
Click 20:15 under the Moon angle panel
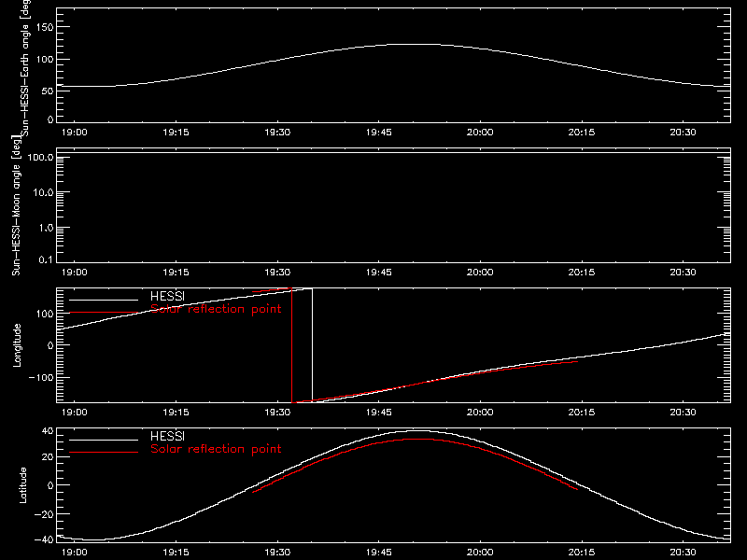click(582, 273)
